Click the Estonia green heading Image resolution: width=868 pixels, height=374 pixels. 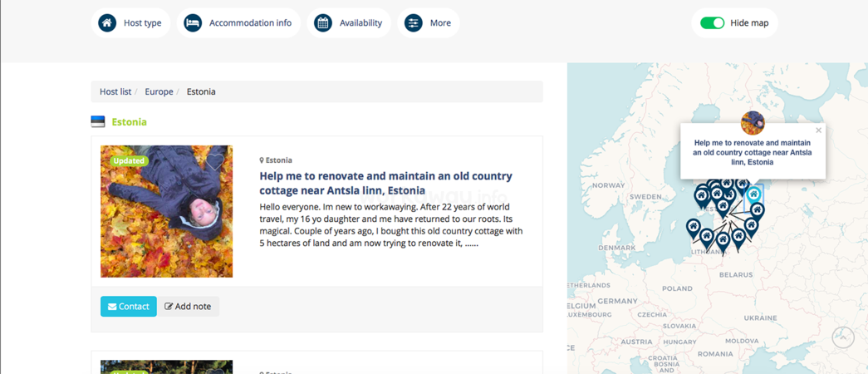coord(129,122)
